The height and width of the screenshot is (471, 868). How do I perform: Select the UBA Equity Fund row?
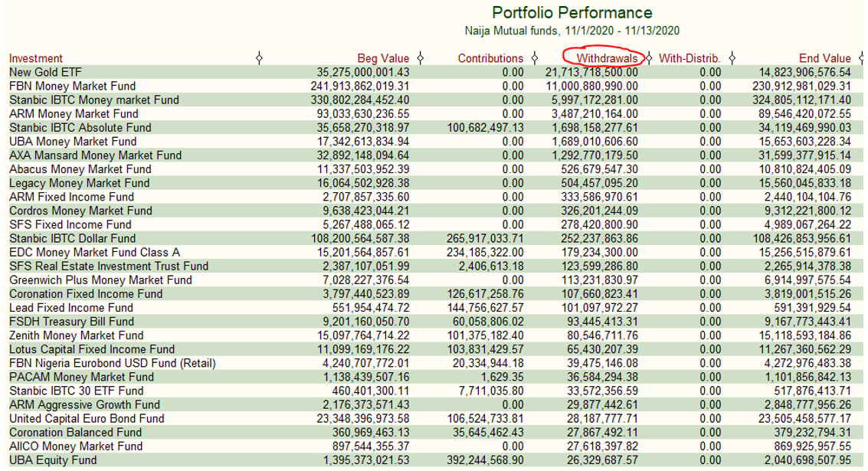436,460
